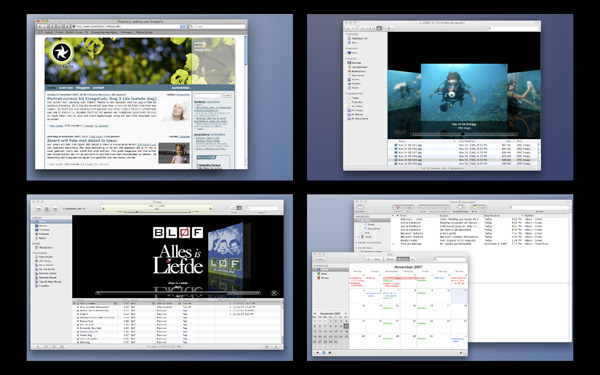Click the Today button in iCal
Image resolution: width=600 pixels, height=375 pixels.
pos(320,259)
